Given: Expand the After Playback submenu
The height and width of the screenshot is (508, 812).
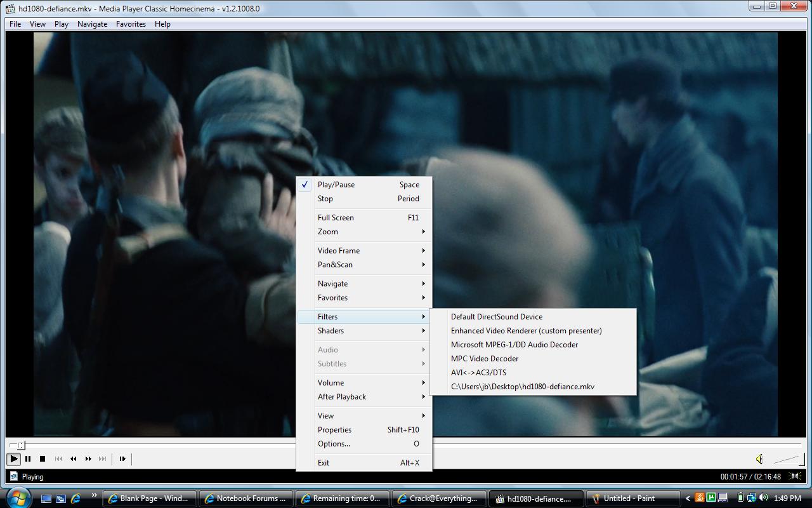Looking at the screenshot, I should 364,397.
